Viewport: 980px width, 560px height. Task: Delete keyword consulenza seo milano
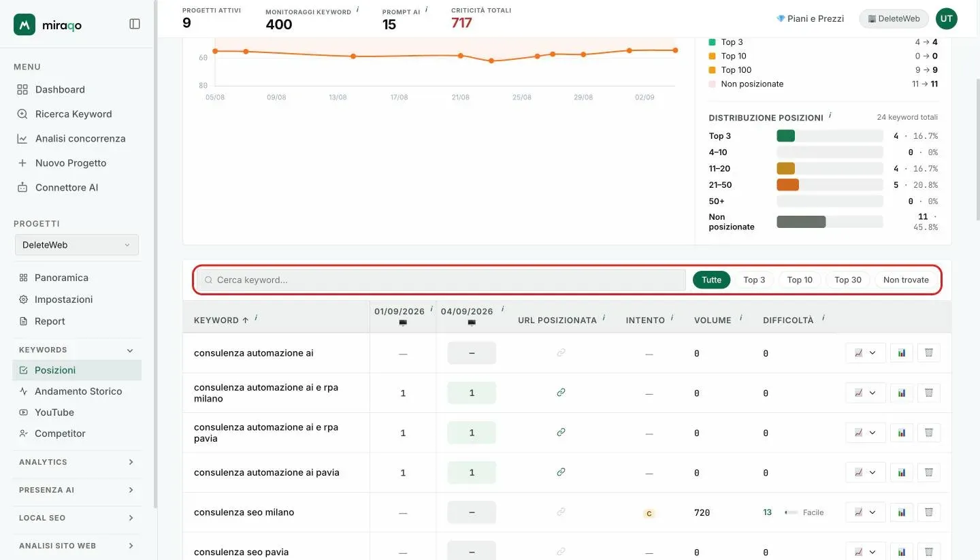(x=929, y=512)
